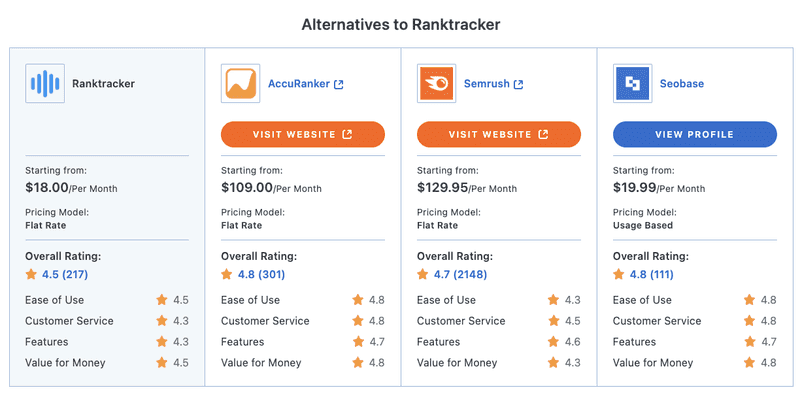View the Seobase profile with the blue button

(695, 134)
